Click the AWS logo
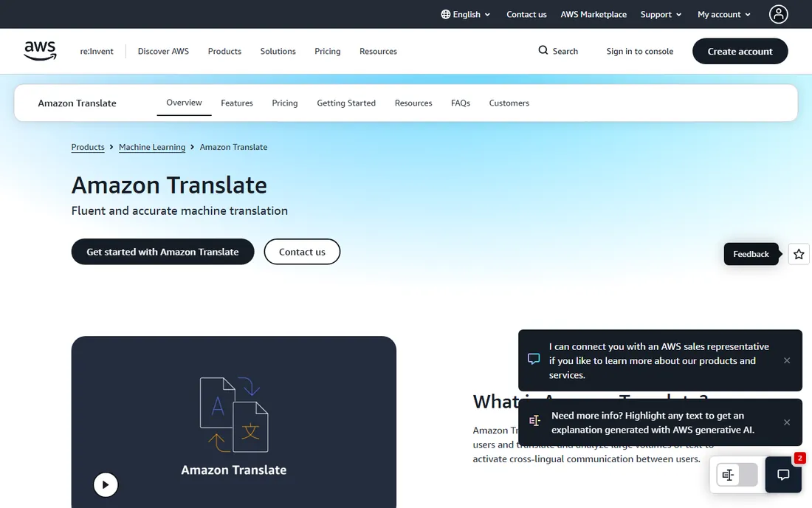 coord(40,51)
